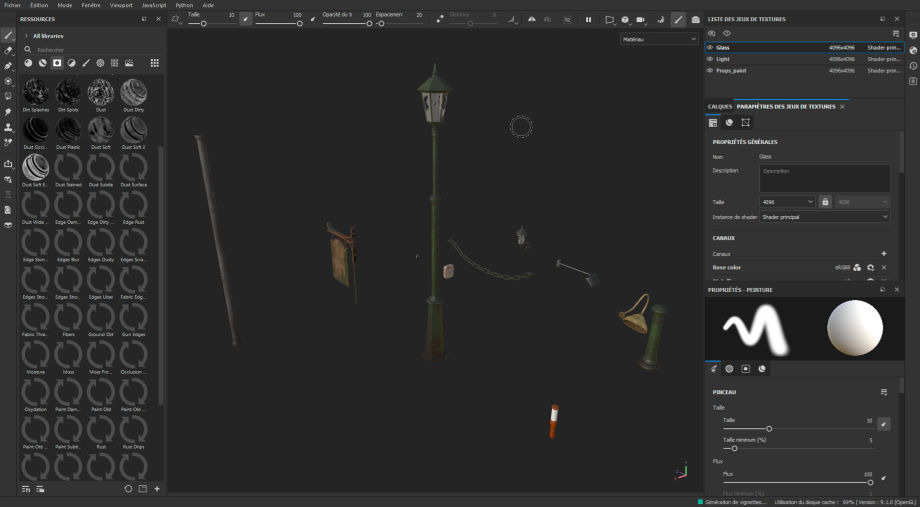This screenshot has height=507, width=920.
Task: Open the Édition menu
Action: 39,5
